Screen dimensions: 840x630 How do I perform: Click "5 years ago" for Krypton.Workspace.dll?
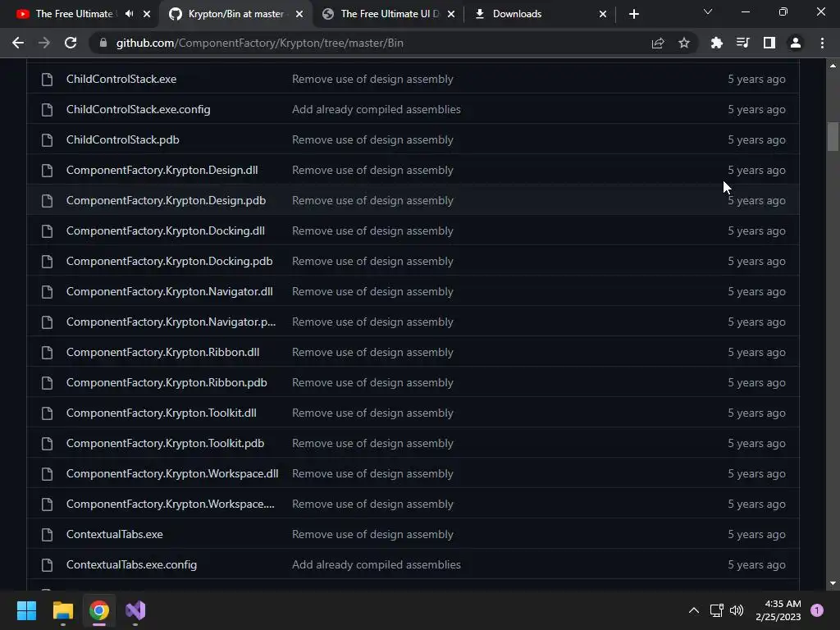[756, 473]
